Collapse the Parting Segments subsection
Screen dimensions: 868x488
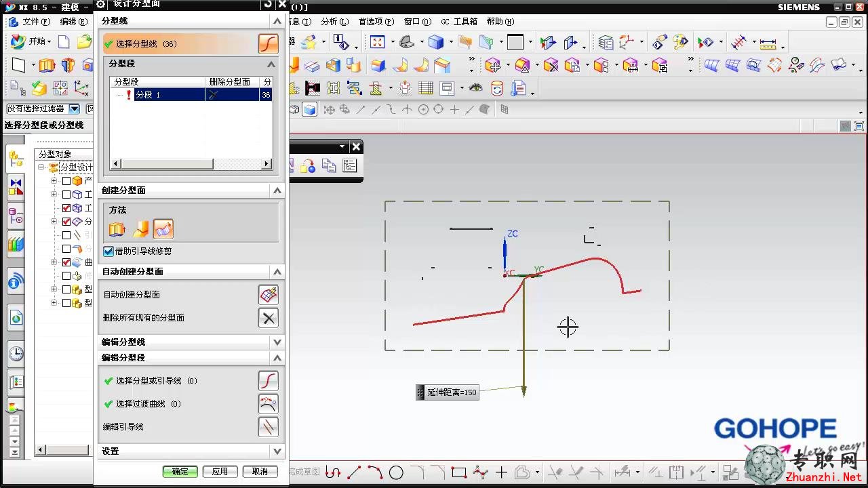click(271, 64)
